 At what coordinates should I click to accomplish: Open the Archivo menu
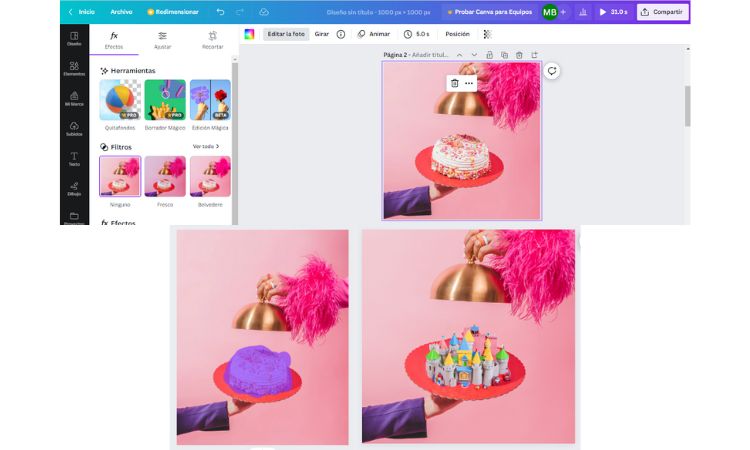121,12
